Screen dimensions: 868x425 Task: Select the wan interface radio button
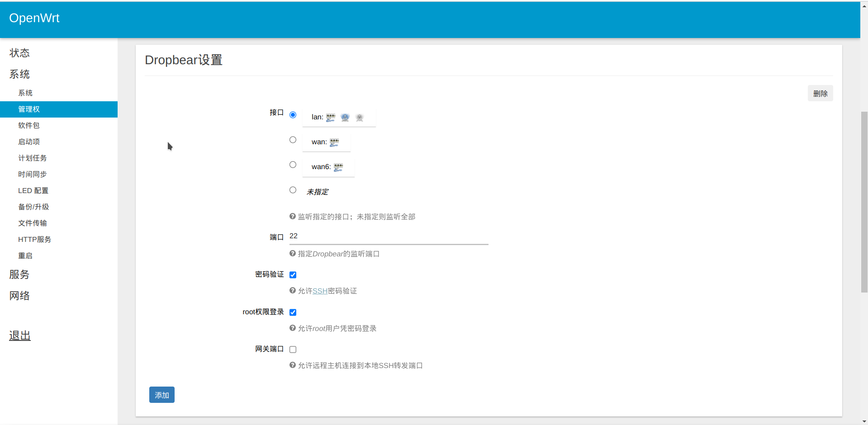pyautogui.click(x=293, y=140)
